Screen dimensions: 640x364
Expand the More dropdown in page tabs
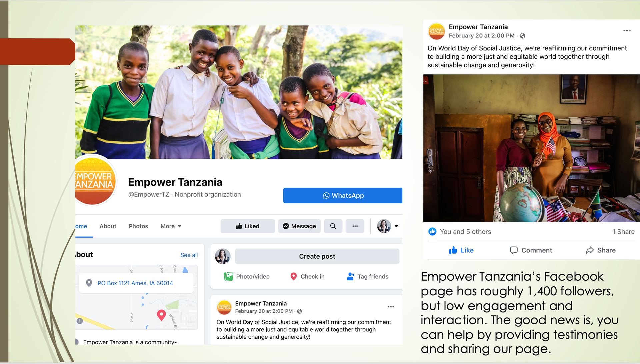pos(171,226)
